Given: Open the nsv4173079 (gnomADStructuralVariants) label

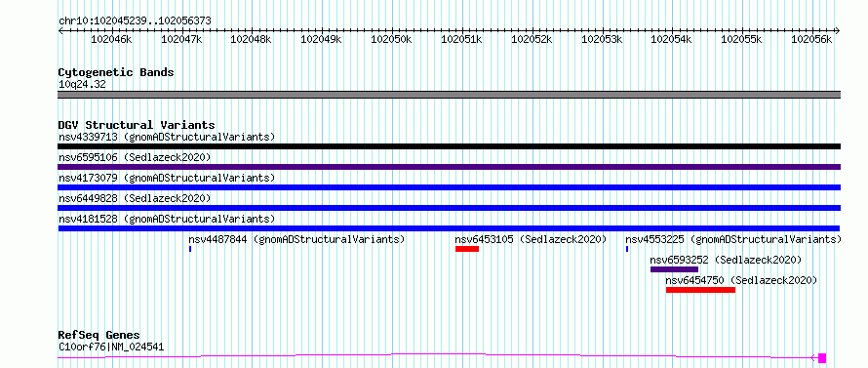Looking at the screenshot, I should click(167, 178).
